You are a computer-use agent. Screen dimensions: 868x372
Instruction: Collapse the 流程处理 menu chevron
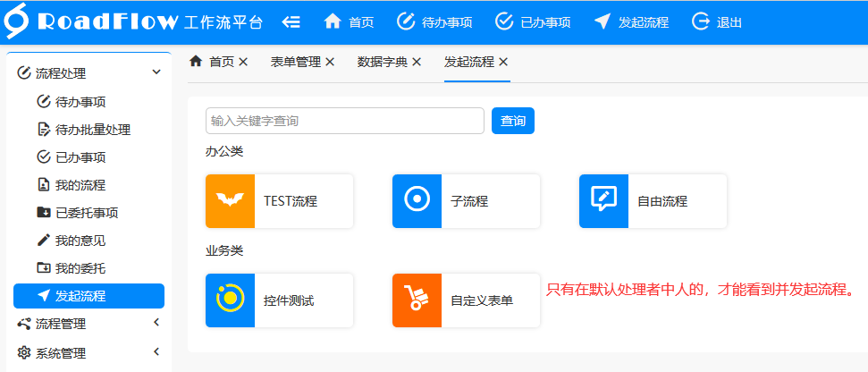point(156,72)
